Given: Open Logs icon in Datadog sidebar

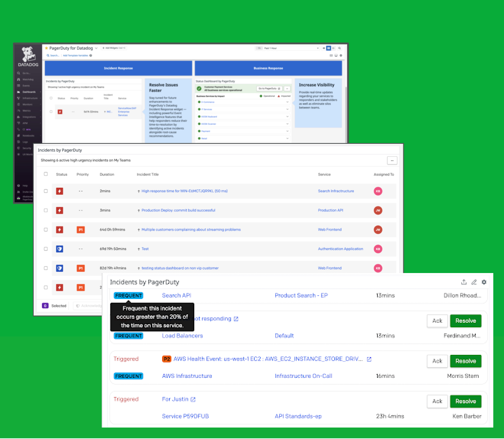Looking at the screenshot, I should 18,142.
